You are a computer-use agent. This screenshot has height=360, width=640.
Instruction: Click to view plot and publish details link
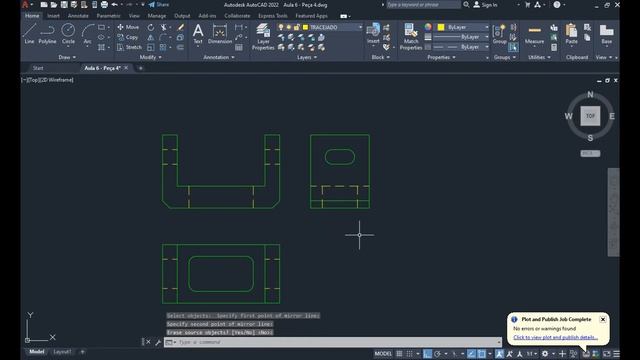tap(556, 338)
